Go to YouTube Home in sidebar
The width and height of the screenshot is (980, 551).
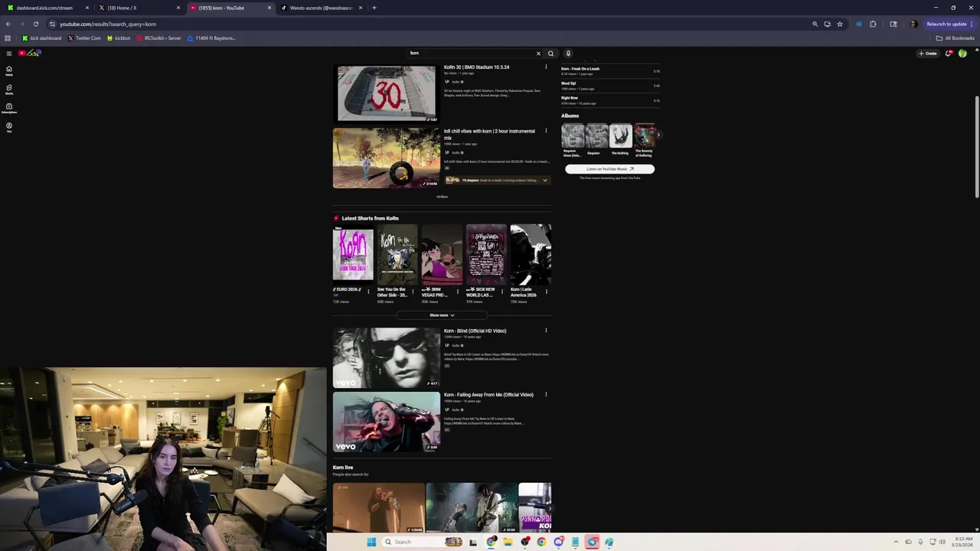coord(9,70)
